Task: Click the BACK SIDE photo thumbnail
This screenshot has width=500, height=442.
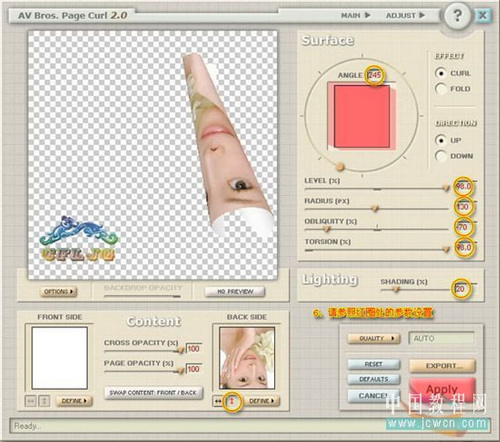Action: (247, 358)
